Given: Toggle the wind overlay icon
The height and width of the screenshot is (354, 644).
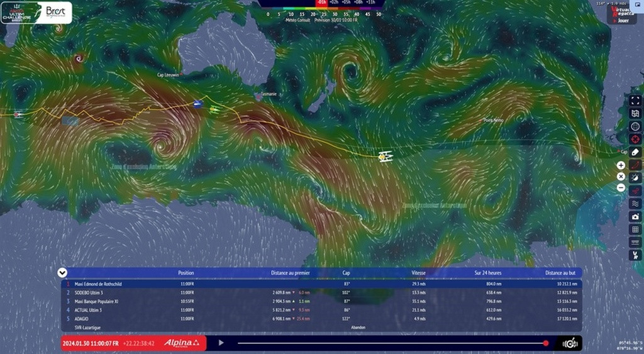Looking at the screenshot, I should [635, 178].
